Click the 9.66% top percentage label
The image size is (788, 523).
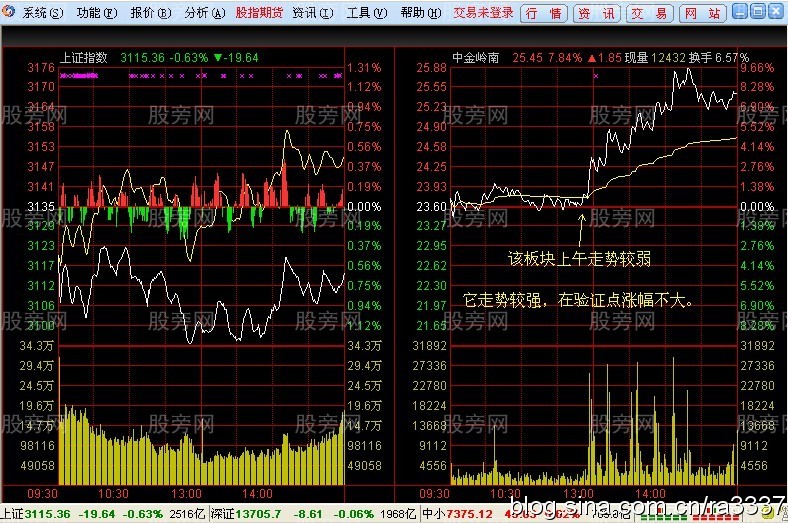757,68
